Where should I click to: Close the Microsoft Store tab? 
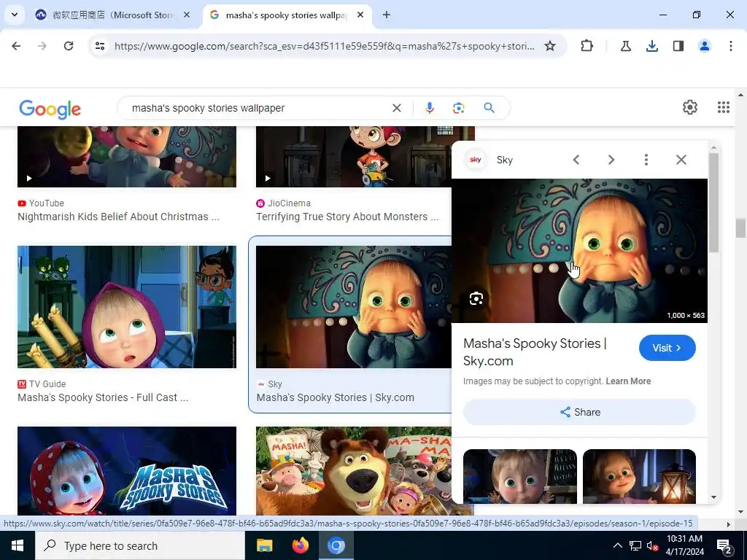(187, 15)
